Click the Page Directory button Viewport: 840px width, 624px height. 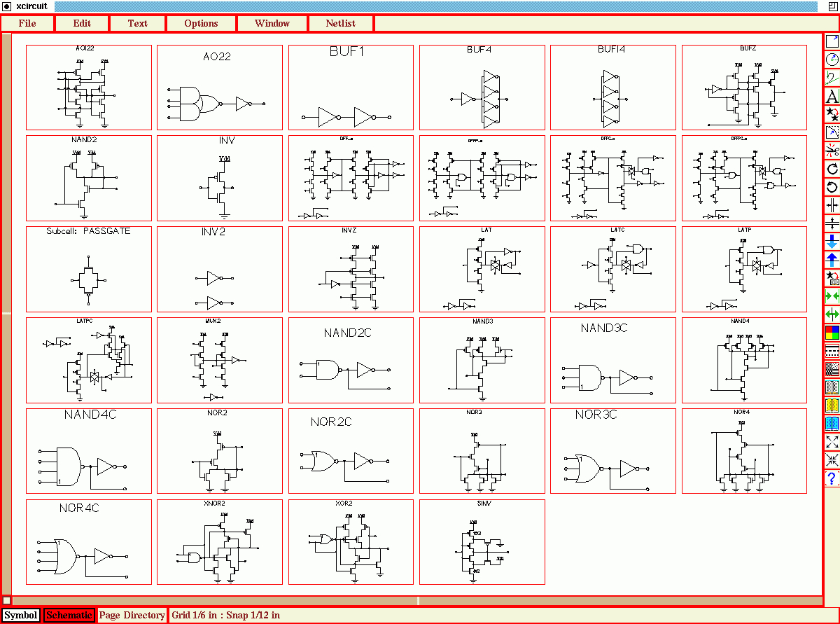click(x=132, y=616)
